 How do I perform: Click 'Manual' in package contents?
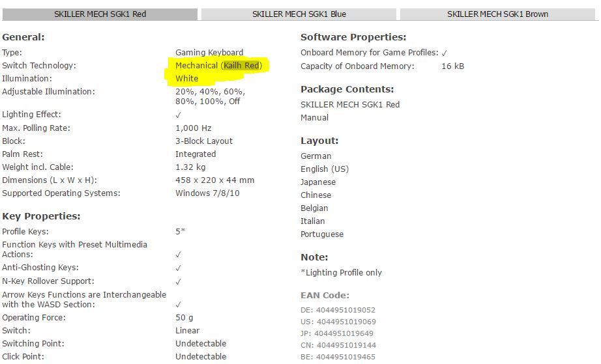pyautogui.click(x=314, y=118)
